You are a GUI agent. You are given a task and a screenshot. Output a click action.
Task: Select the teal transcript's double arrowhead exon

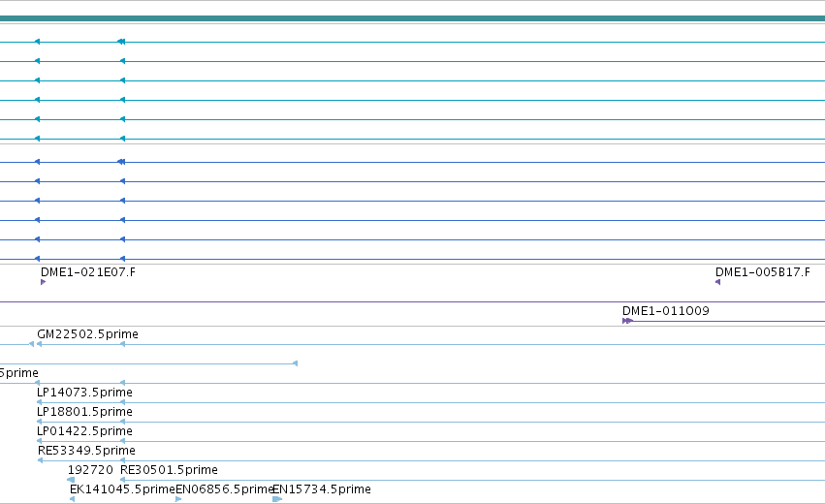[121, 42]
